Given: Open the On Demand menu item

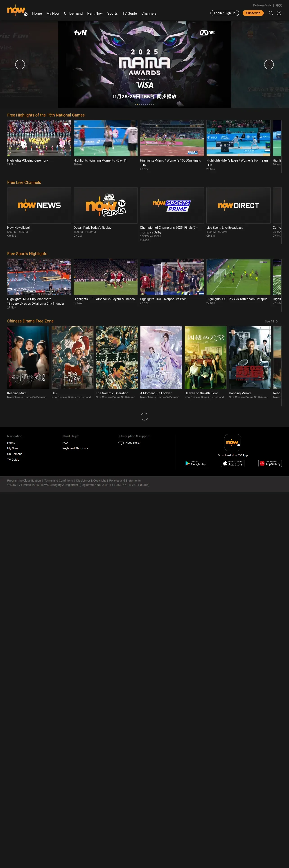Looking at the screenshot, I should pyautogui.click(x=73, y=14).
